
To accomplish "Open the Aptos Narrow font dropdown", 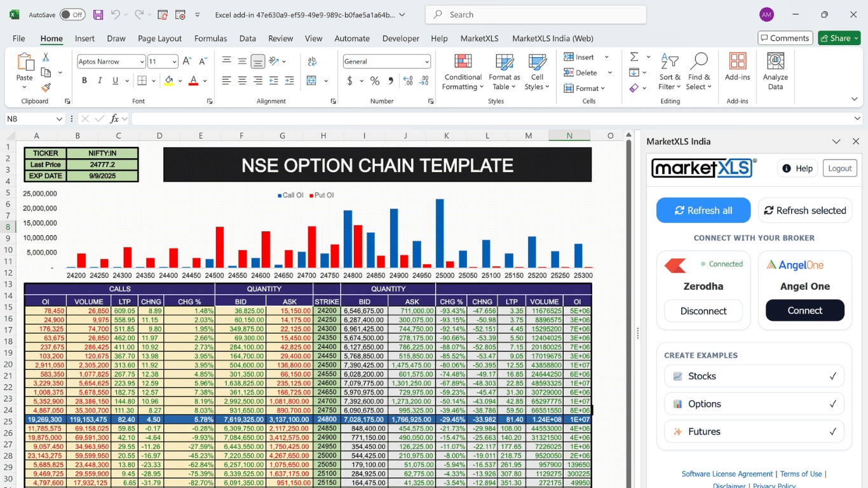I will pos(142,62).
